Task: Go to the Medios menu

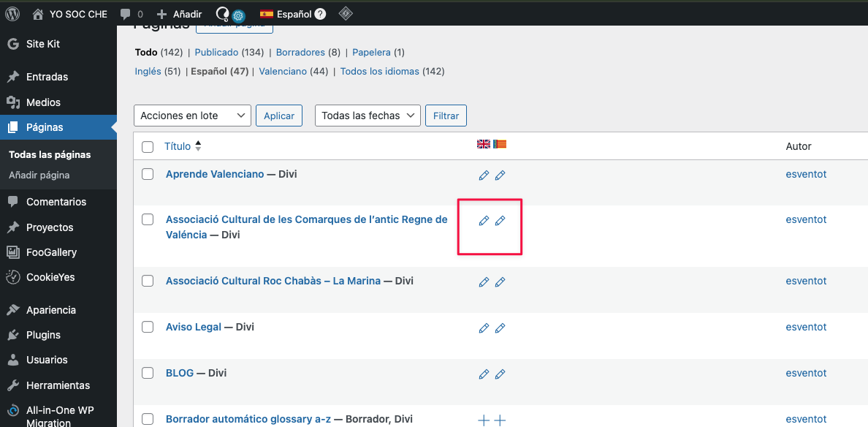Action: [43, 102]
